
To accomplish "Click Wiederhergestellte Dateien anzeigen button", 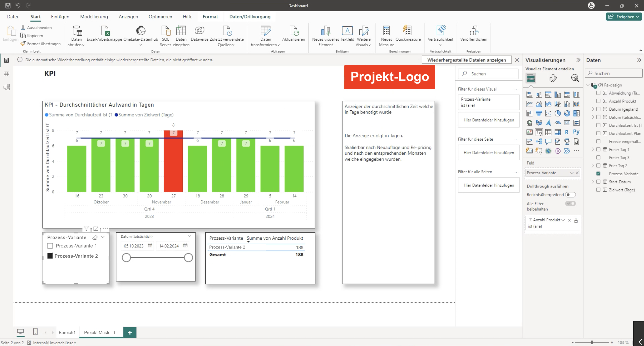I will (x=467, y=60).
